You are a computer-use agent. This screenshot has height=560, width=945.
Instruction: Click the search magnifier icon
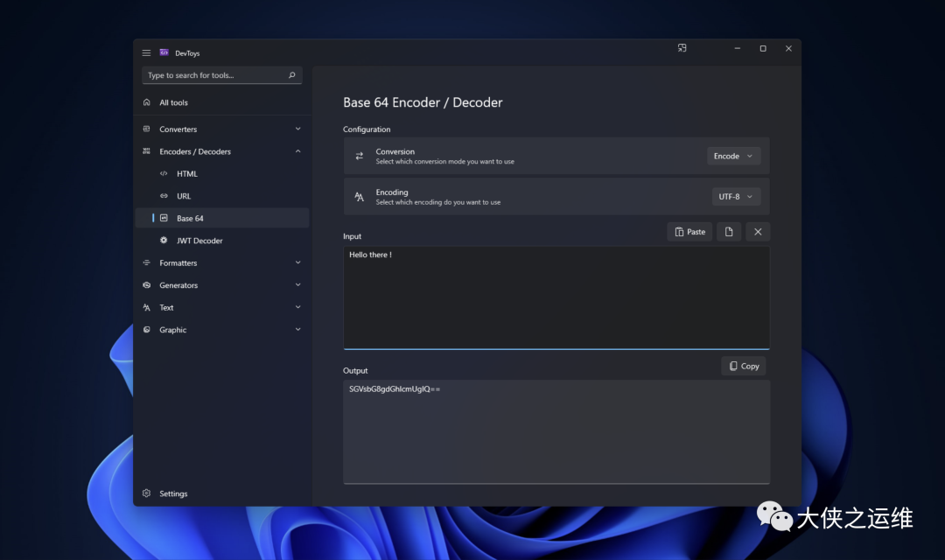[x=291, y=75]
